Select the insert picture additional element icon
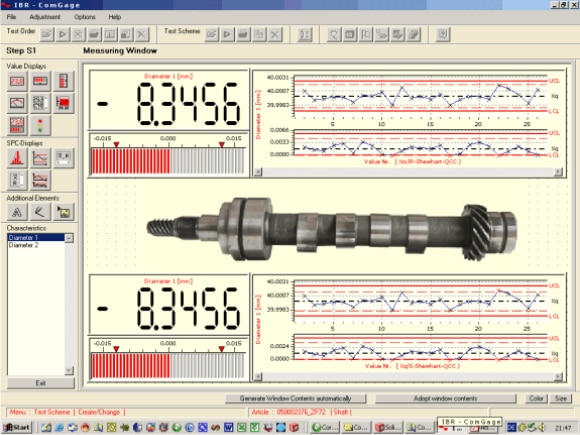 (63, 212)
